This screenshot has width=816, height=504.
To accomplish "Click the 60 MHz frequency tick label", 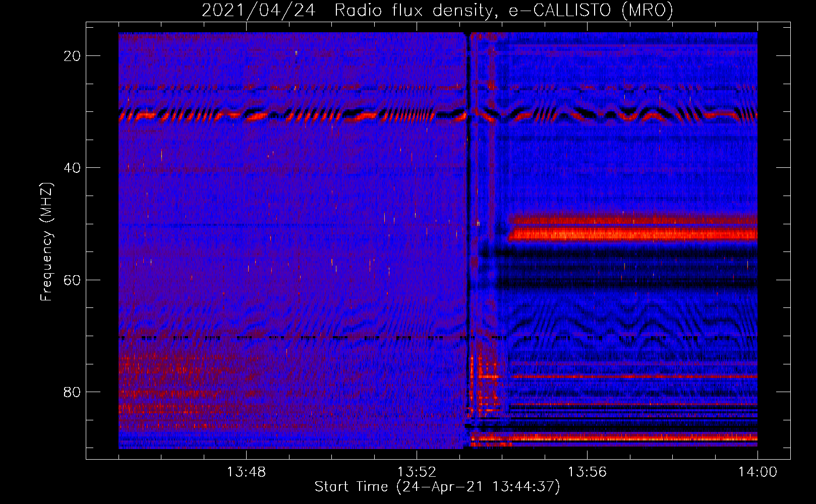I will click(x=73, y=280).
